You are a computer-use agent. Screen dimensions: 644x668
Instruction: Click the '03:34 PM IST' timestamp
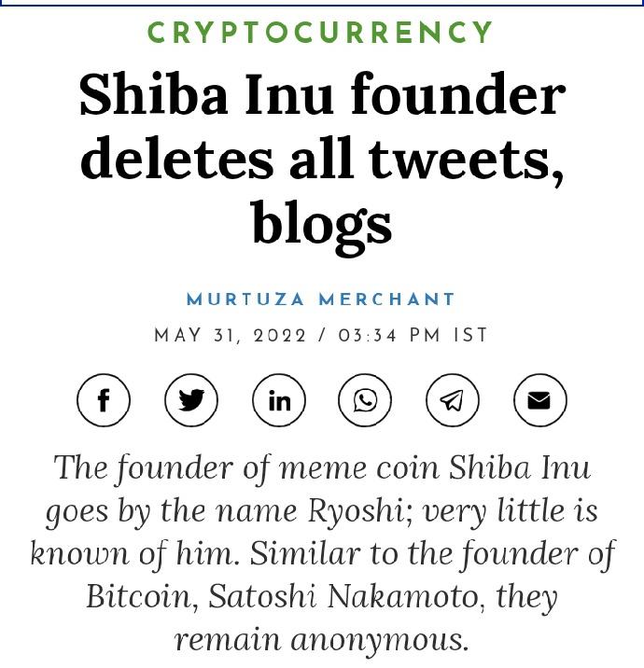(413, 335)
